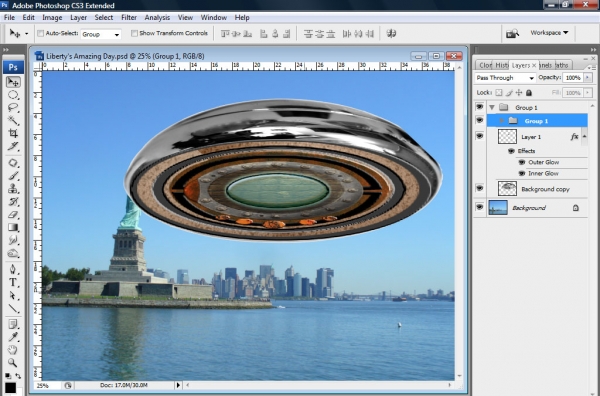Select the Path Selection tool
Image resolution: width=600 pixels, height=396 pixels.
[x=13, y=295]
